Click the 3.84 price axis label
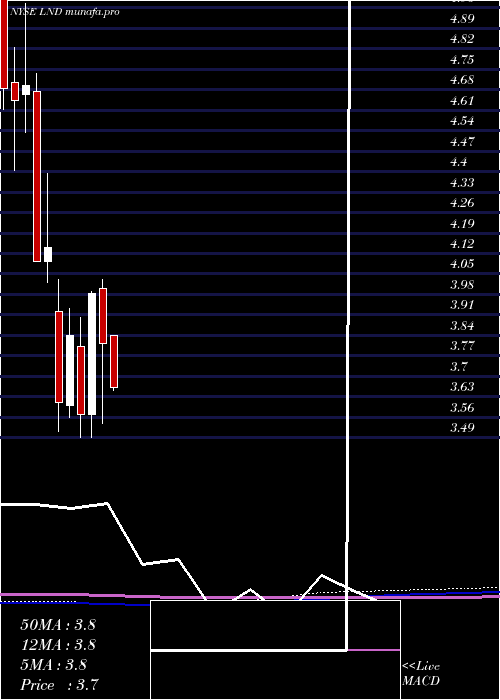The width and height of the screenshot is (500, 700). (462, 326)
